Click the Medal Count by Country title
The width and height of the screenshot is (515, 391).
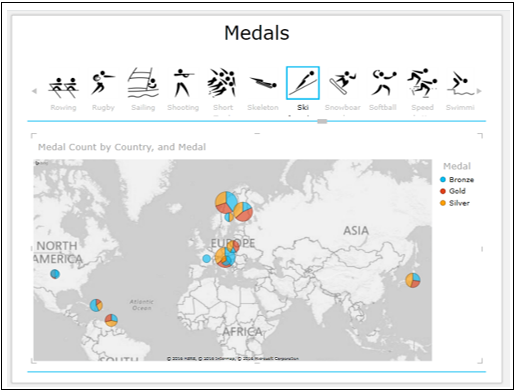(122, 147)
